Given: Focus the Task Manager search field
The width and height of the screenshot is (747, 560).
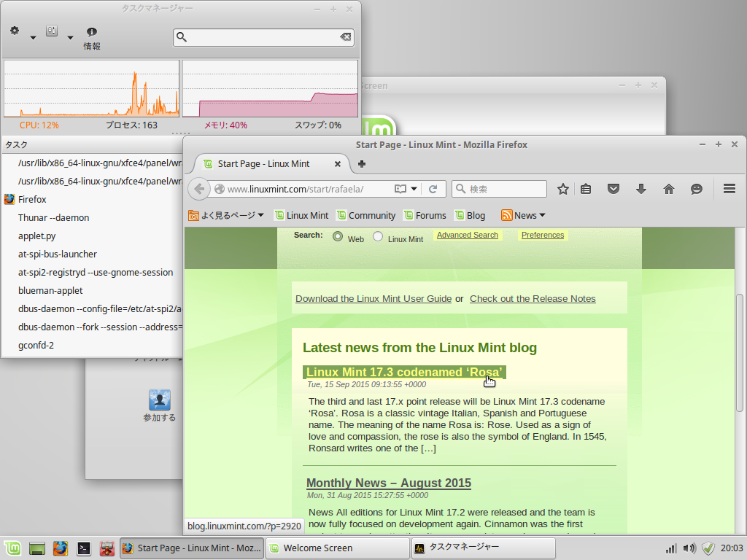Looking at the screenshot, I should [263, 37].
